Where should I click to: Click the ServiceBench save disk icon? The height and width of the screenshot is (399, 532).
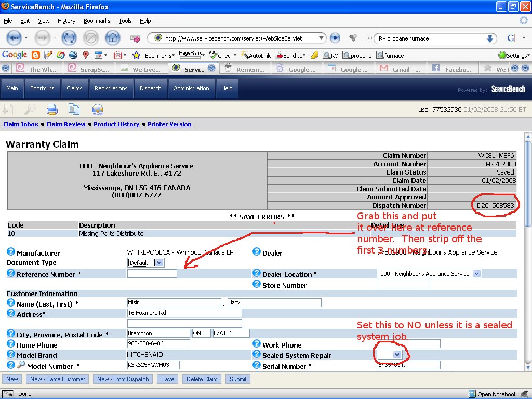pyautogui.click(x=97, y=109)
